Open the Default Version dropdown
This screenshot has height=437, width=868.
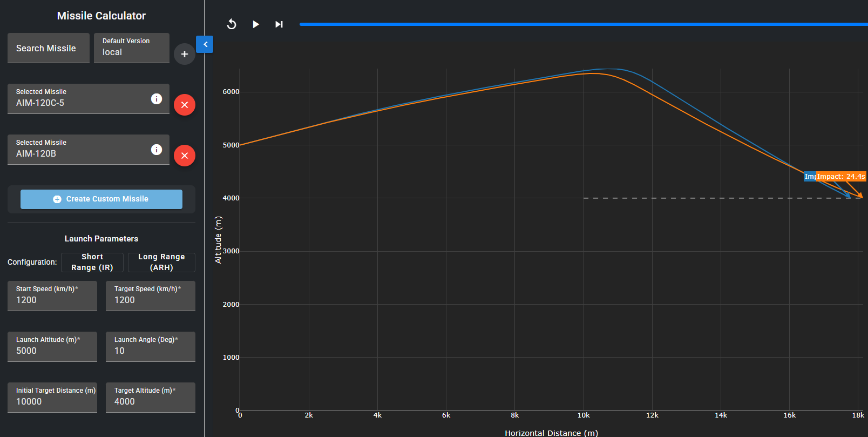131,48
